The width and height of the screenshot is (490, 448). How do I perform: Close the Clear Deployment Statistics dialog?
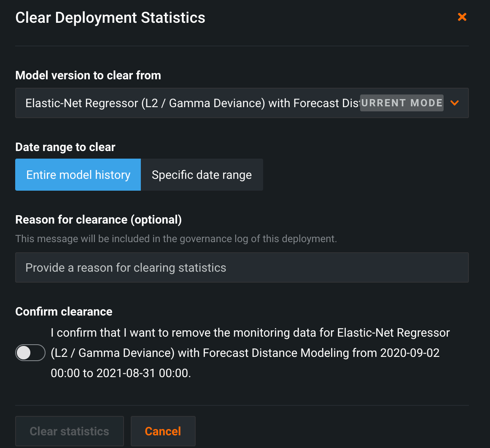pyautogui.click(x=462, y=17)
